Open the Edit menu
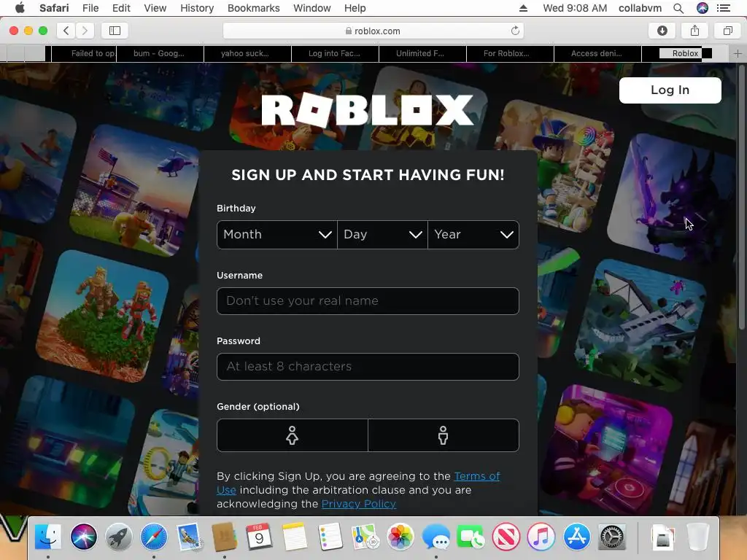The width and height of the screenshot is (747, 560). (x=121, y=8)
